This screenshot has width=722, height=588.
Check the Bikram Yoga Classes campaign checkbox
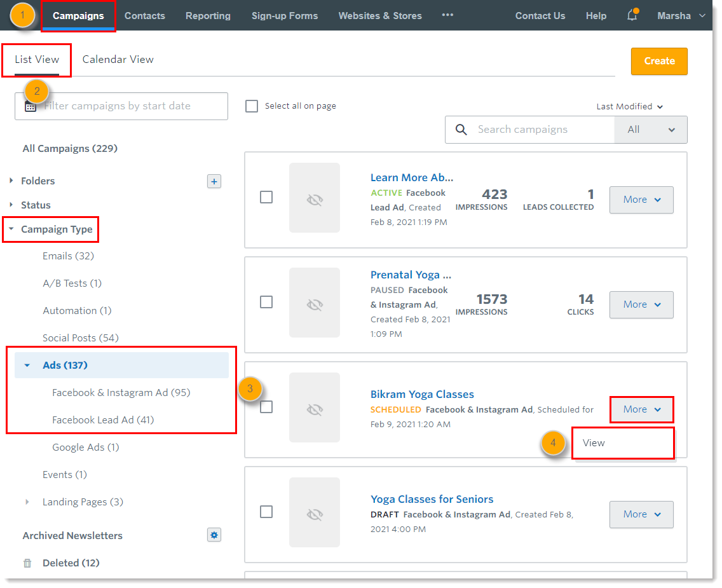(266, 407)
